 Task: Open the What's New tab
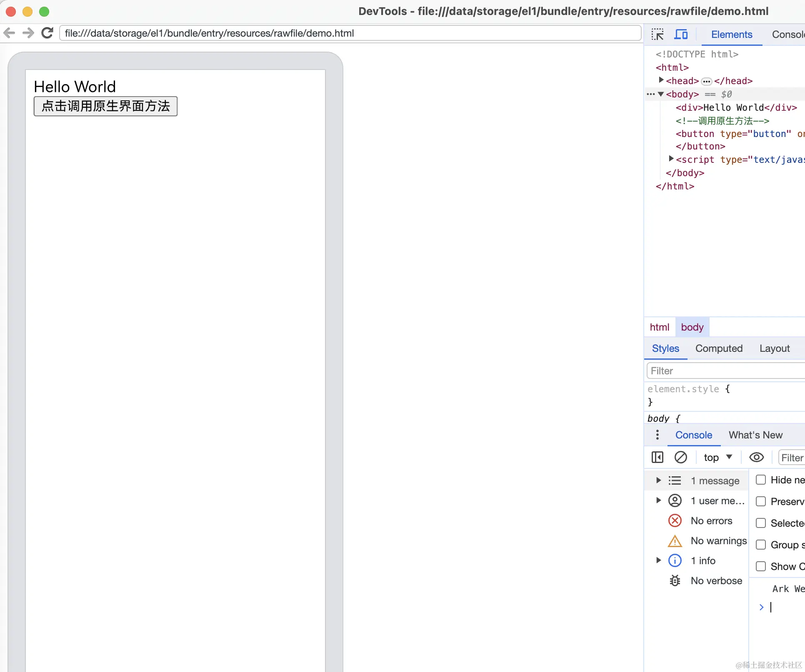click(x=755, y=435)
